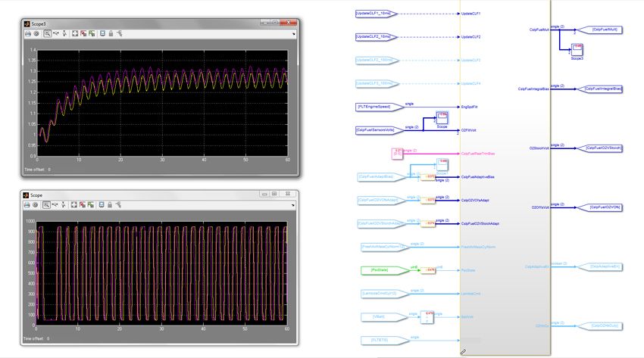The height and width of the screenshot is (358, 644).
Task: Toggle axes selection lock in lower Scope window
Action: click(111, 204)
